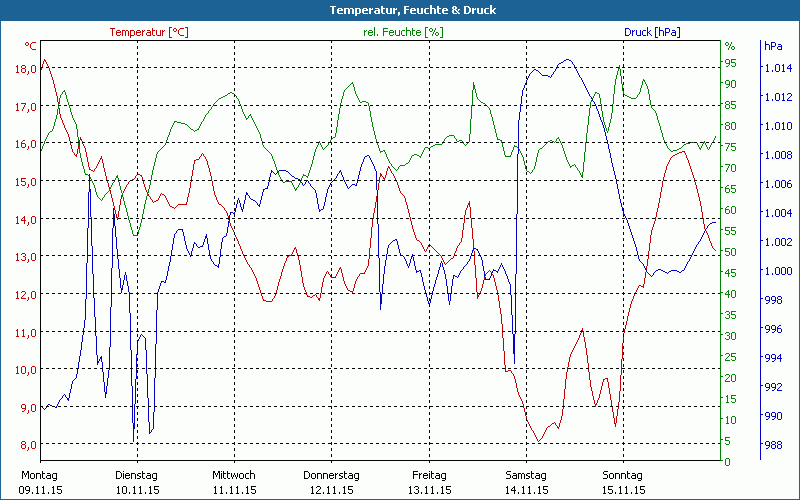800x500 pixels.
Task: Click the 1.000 tick on pressure axis
Action: click(x=778, y=271)
